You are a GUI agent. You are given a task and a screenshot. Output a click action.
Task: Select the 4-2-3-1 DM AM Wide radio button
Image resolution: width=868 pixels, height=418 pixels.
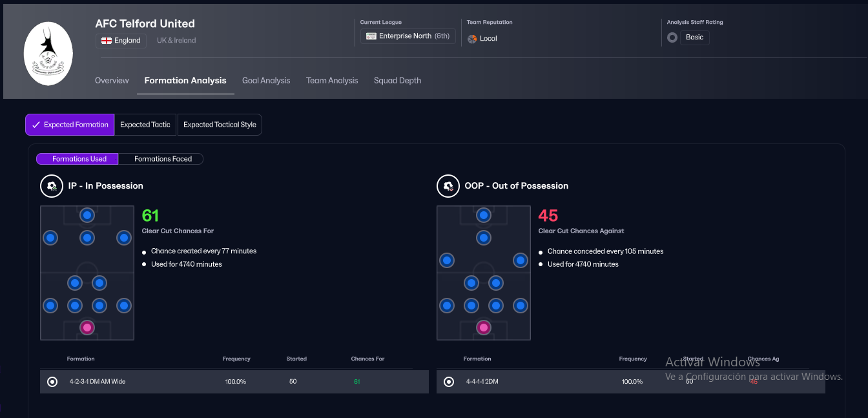coord(52,382)
